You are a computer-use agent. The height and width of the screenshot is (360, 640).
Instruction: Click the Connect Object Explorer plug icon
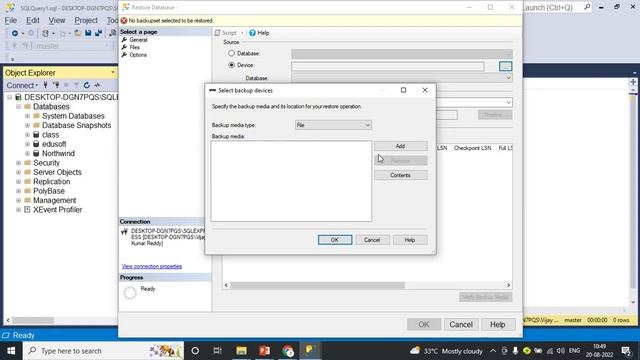[45, 85]
